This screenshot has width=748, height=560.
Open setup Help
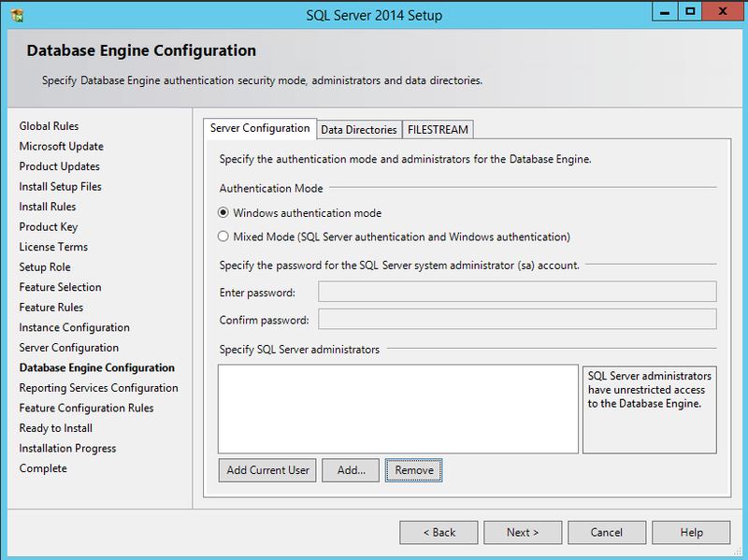coord(691,533)
